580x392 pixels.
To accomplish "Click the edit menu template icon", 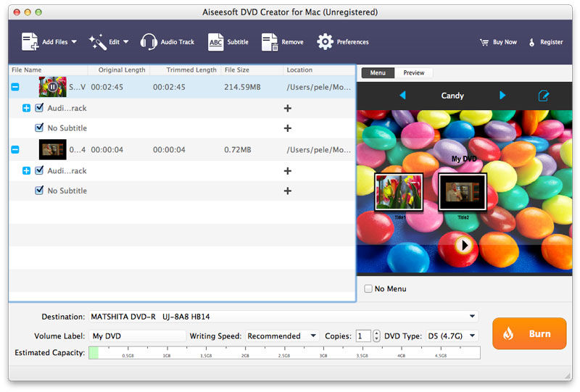I will point(543,96).
